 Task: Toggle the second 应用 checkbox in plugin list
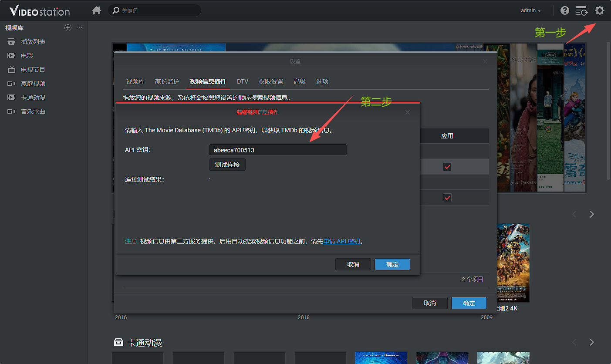(x=447, y=198)
